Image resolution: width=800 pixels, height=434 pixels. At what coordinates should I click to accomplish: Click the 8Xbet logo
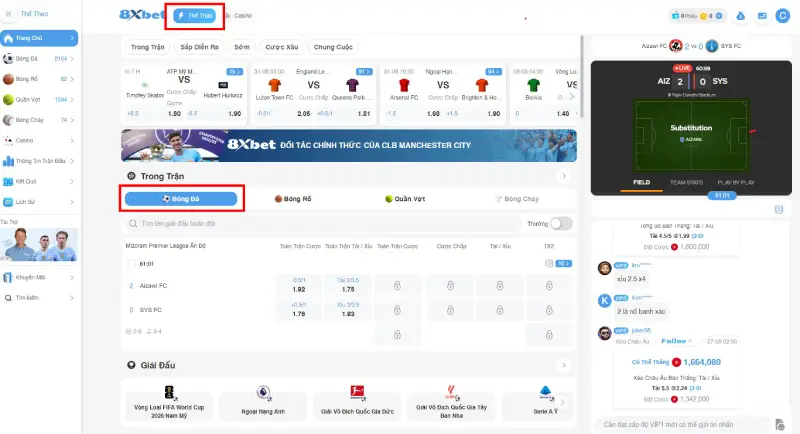(x=142, y=15)
